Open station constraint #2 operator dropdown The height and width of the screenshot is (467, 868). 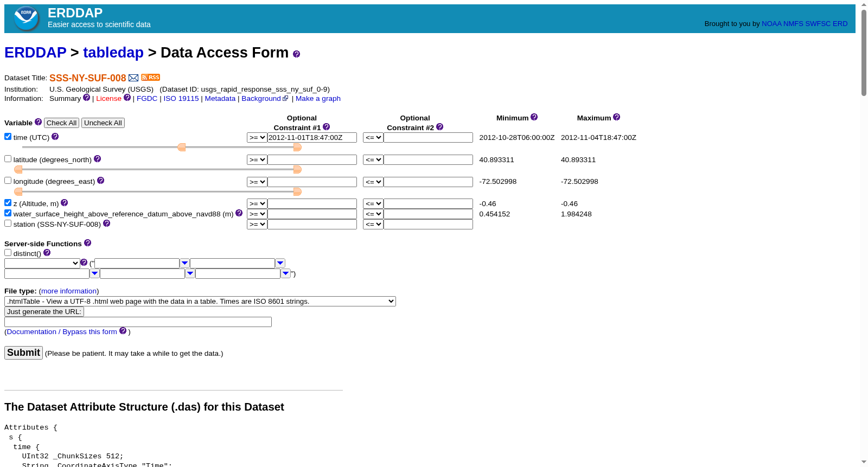(x=373, y=225)
